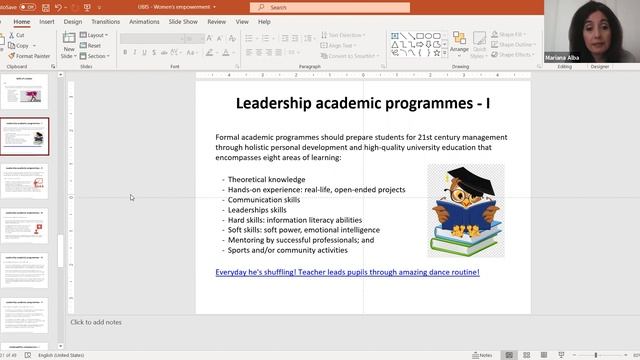Open the Review tab
This screenshot has width=640, height=360.
pyautogui.click(x=216, y=22)
